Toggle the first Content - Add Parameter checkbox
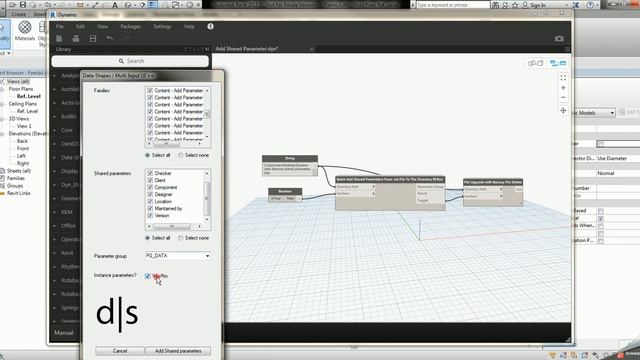Screen dimensions: 640x360 pos(150,90)
